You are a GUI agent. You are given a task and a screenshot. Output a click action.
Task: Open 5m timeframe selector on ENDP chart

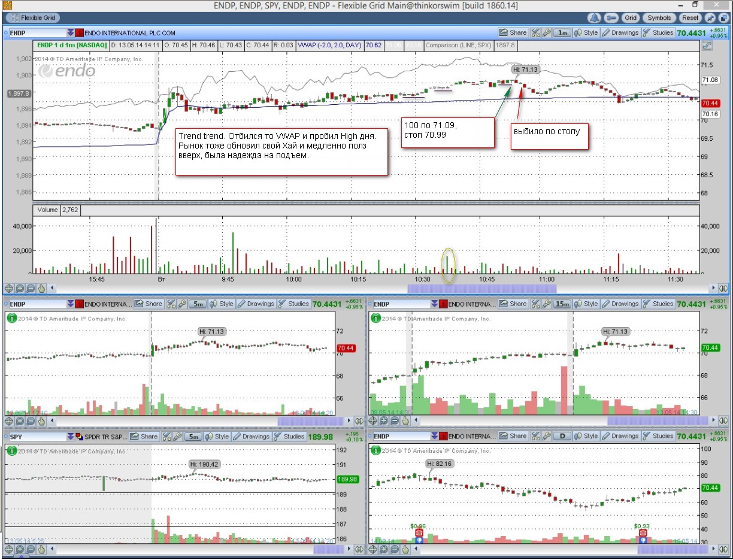(x=197, y=304)
